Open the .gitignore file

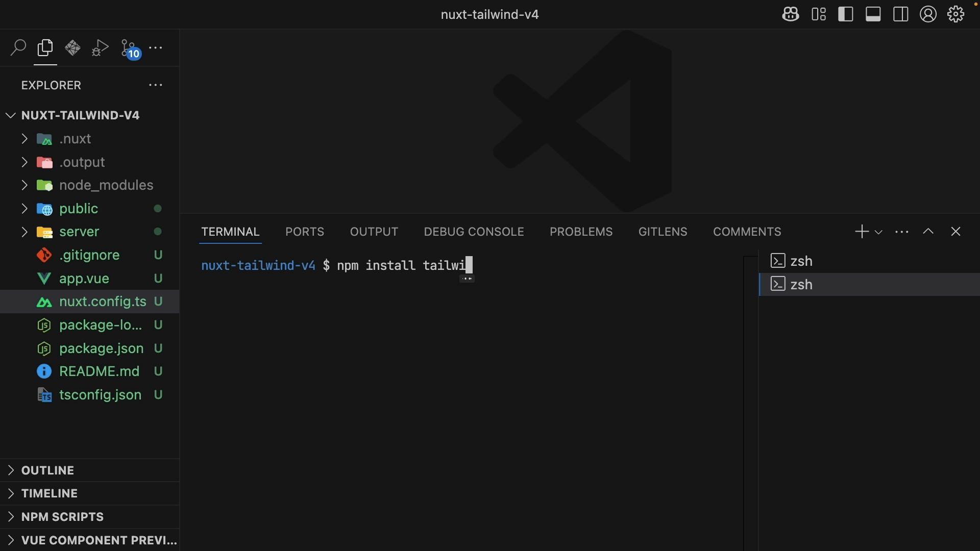(x=89, y=255)
